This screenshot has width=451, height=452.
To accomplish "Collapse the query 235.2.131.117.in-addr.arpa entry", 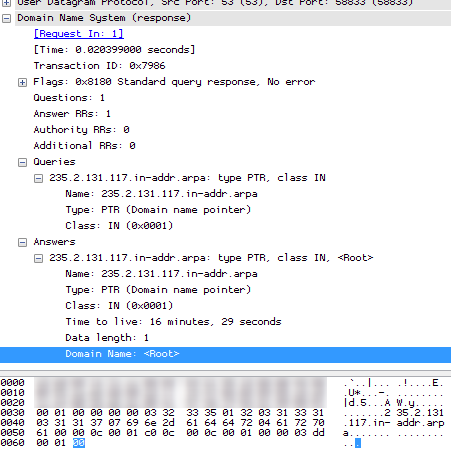I will [38, 178].
